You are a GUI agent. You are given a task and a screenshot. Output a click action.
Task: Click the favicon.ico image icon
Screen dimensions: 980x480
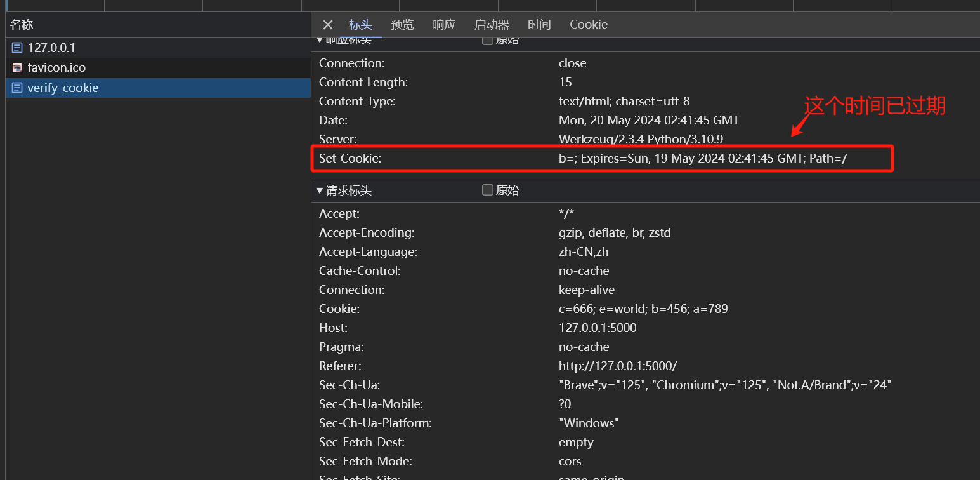[x=17, y=68]
